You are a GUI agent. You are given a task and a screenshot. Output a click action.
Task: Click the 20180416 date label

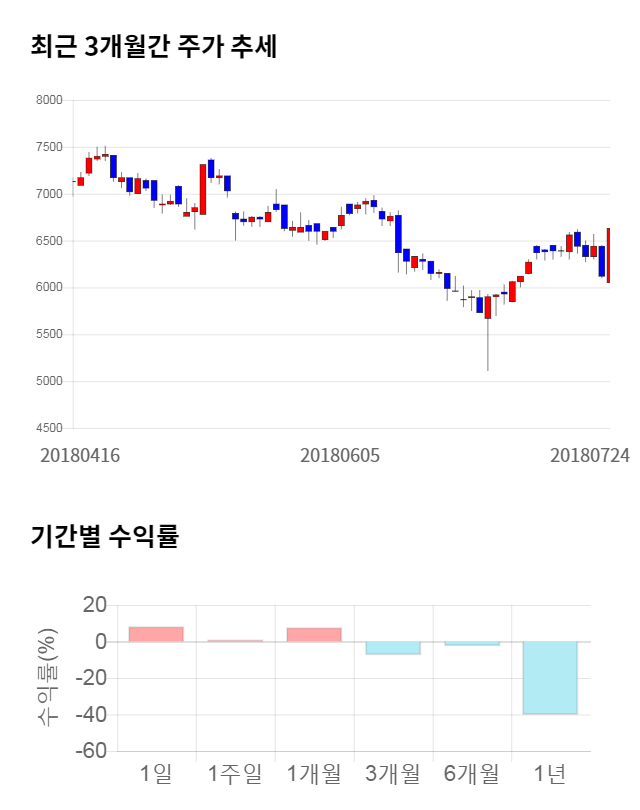80,456
